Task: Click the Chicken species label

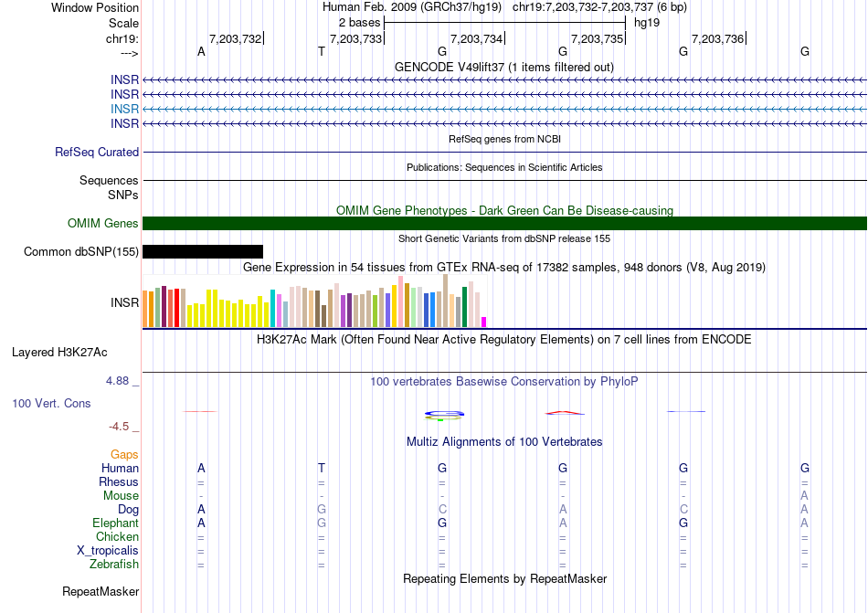Action: (x=117, y=536)
